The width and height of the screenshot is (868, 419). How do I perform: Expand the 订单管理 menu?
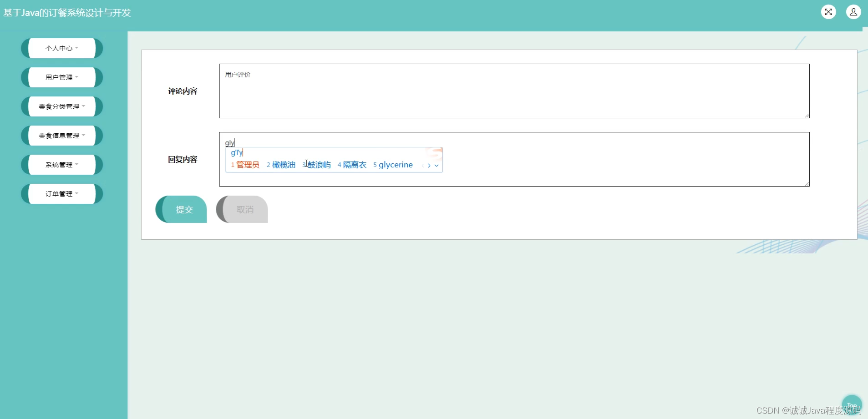point(62,194)
